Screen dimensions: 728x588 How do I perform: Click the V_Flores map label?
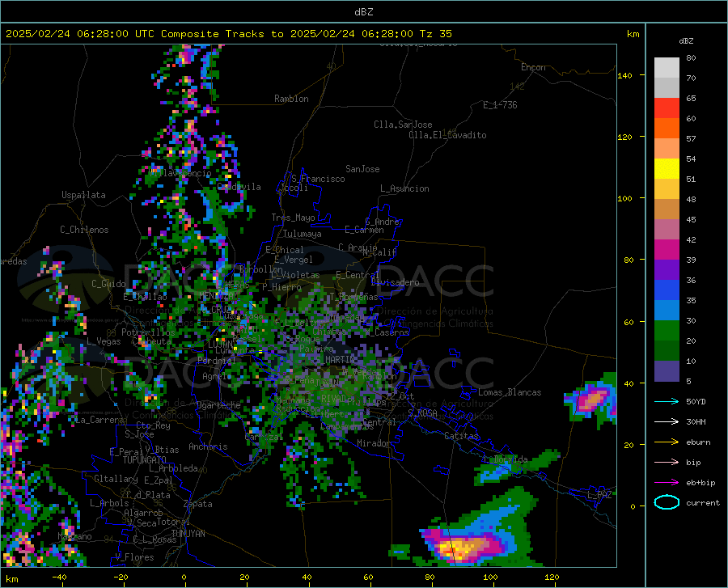134,557
